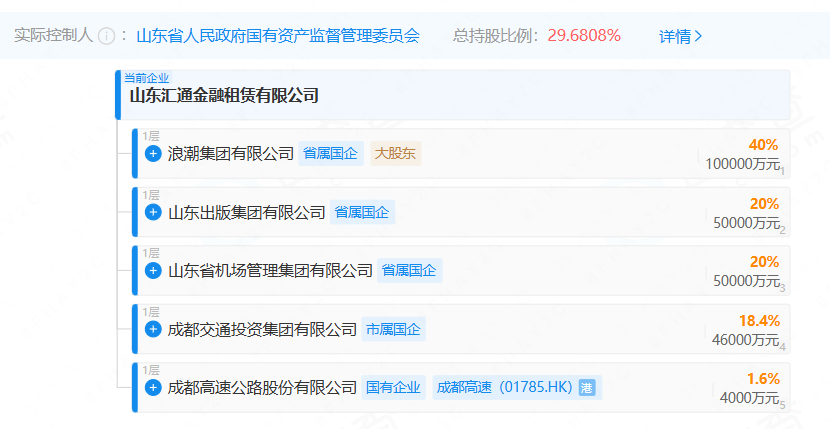Open company name 成都交通投资集团有限公司
Screen dimensions: 830x429
[x=262, y=329]
